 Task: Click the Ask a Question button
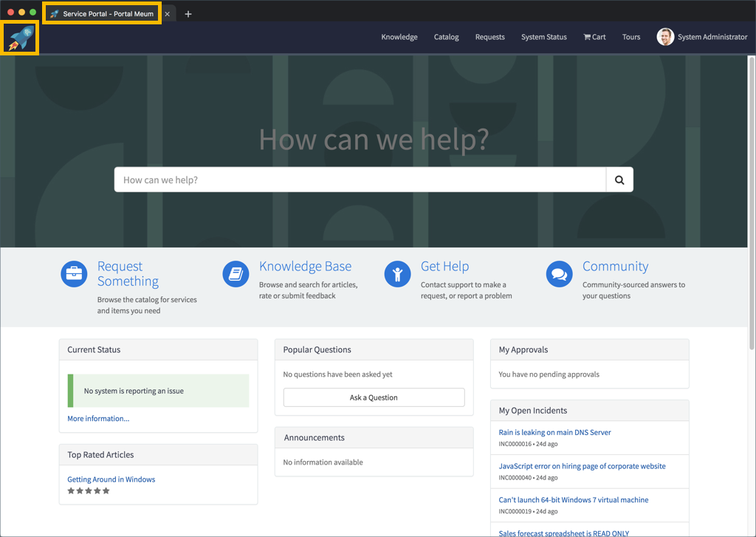click(374, 397)
